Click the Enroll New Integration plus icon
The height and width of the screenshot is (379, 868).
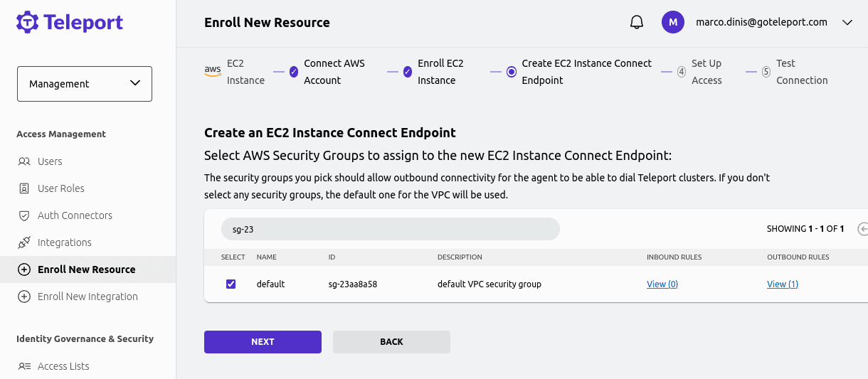click(x=24, y=297)
